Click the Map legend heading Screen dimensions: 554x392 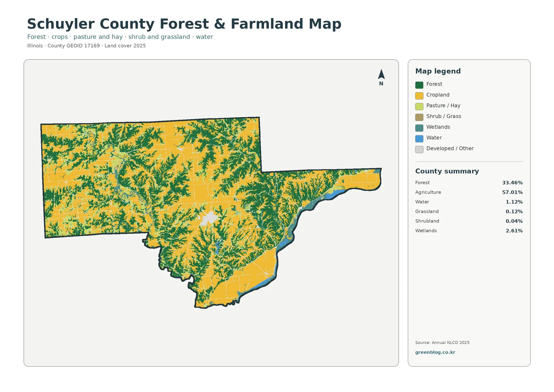tap(438, 71)
